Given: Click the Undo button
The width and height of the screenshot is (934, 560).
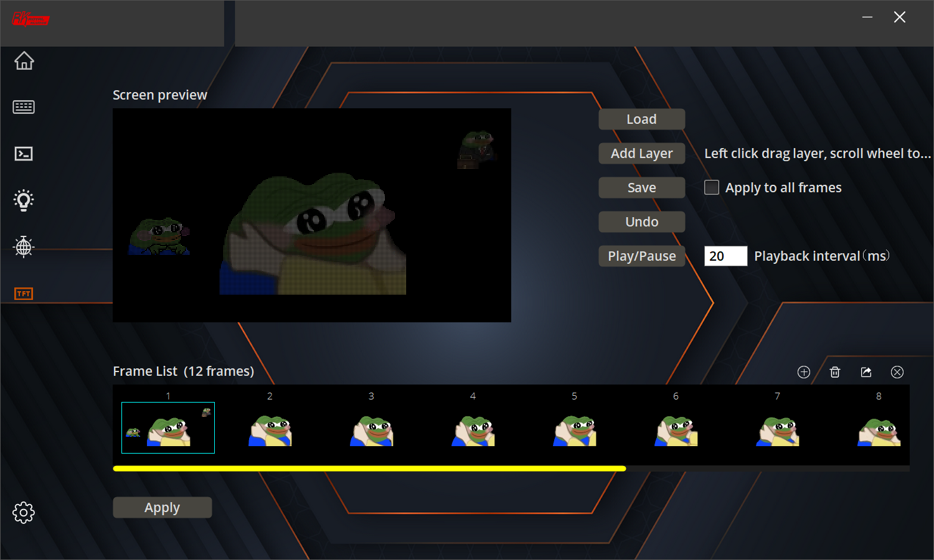Looking at the screenshot, I should (x=642, y=222).
